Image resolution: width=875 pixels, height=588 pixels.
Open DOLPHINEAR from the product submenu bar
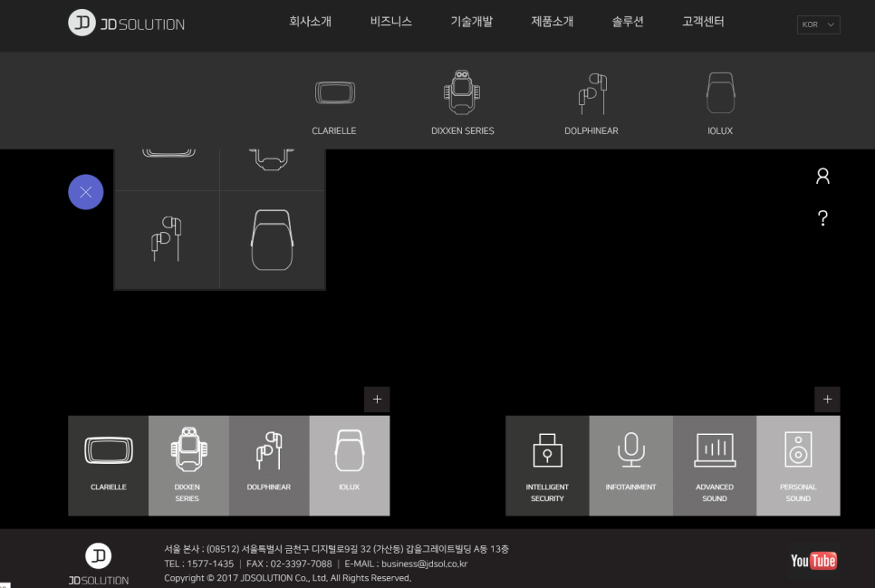[x=591, y=103]
